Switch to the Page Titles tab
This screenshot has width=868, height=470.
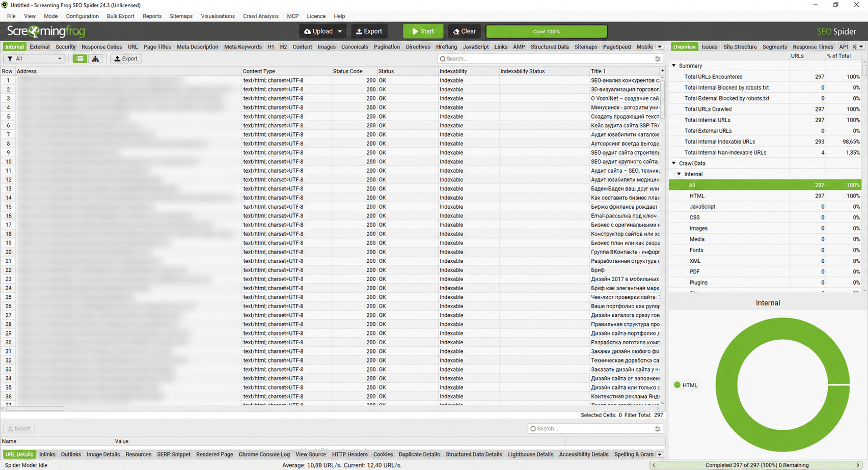tap(157, 46)
